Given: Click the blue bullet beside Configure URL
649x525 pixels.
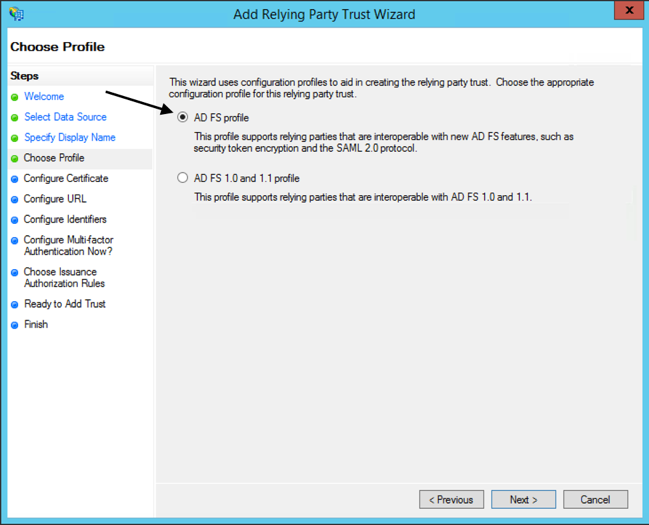Looking at the screenshot, I should (15, 200).
